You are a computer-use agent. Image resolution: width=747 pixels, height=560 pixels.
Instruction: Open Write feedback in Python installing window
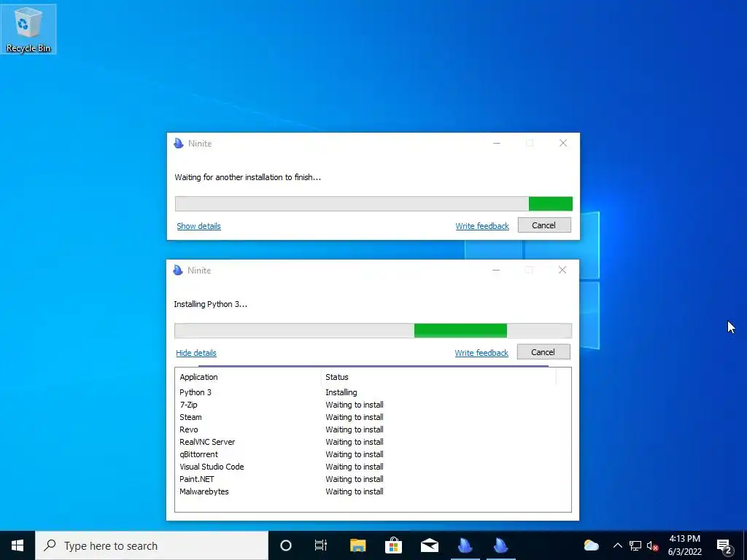pos(481,353)
